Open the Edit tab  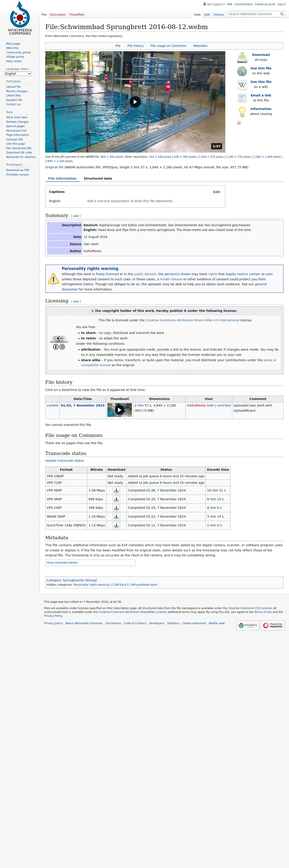(x=207, y=14)
